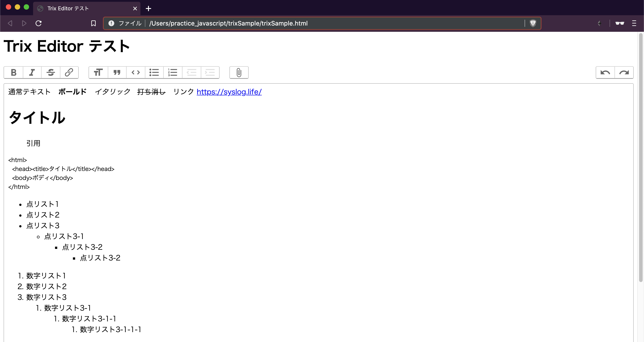Redo the last edit
The height and width of the screenshot is (342, 644).
(624, 73)
